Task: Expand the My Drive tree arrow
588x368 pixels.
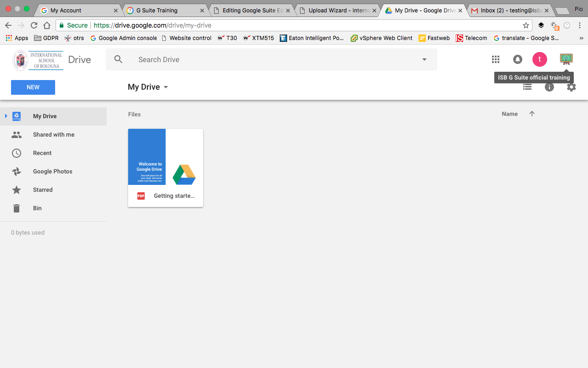Action: (x=6, y=116)
